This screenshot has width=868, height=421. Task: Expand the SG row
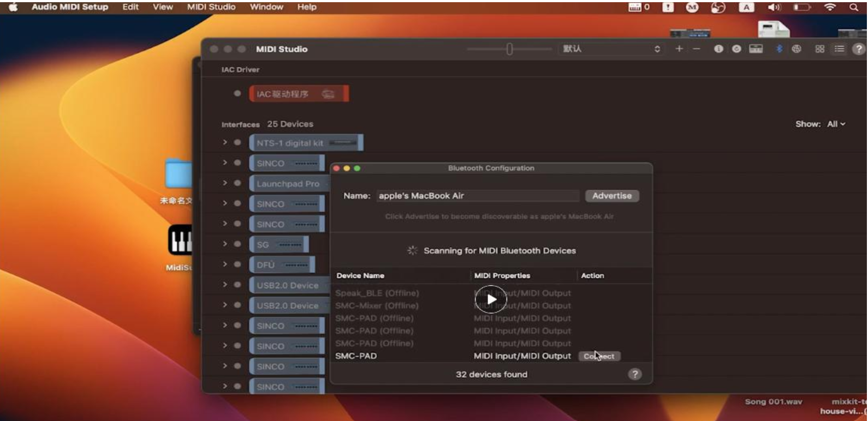(224, 244)
